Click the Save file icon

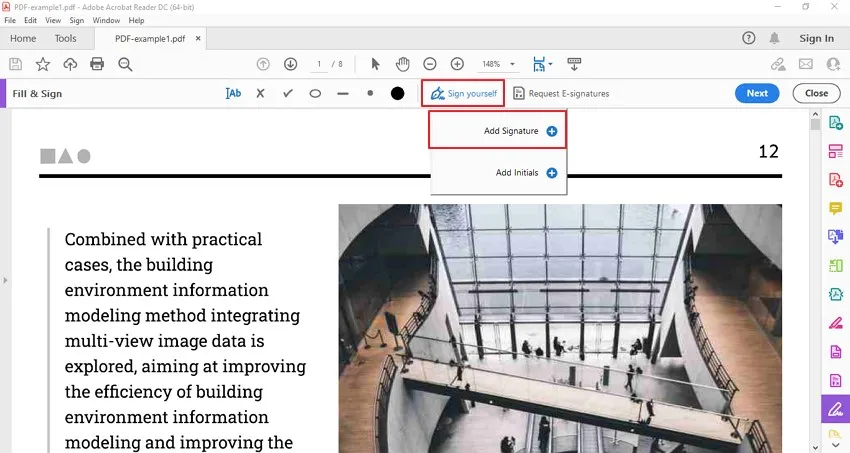click(16, 64)
